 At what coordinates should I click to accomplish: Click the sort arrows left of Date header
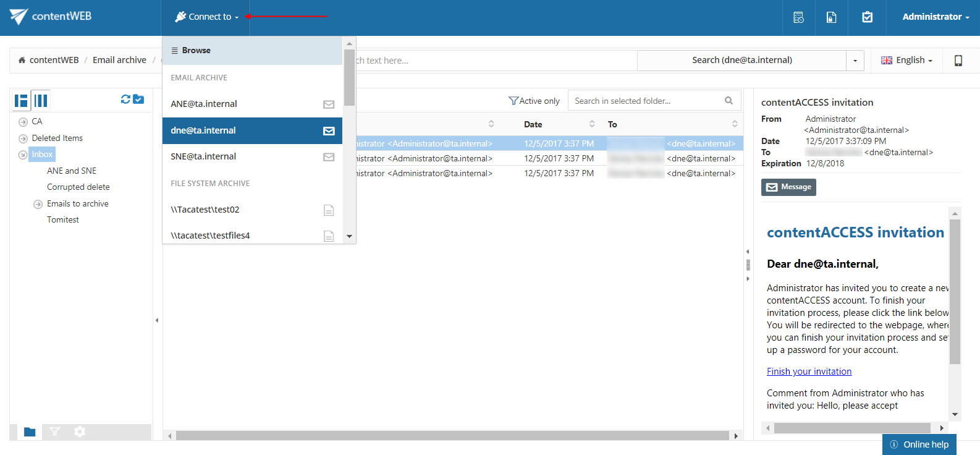tap(491, 124)
